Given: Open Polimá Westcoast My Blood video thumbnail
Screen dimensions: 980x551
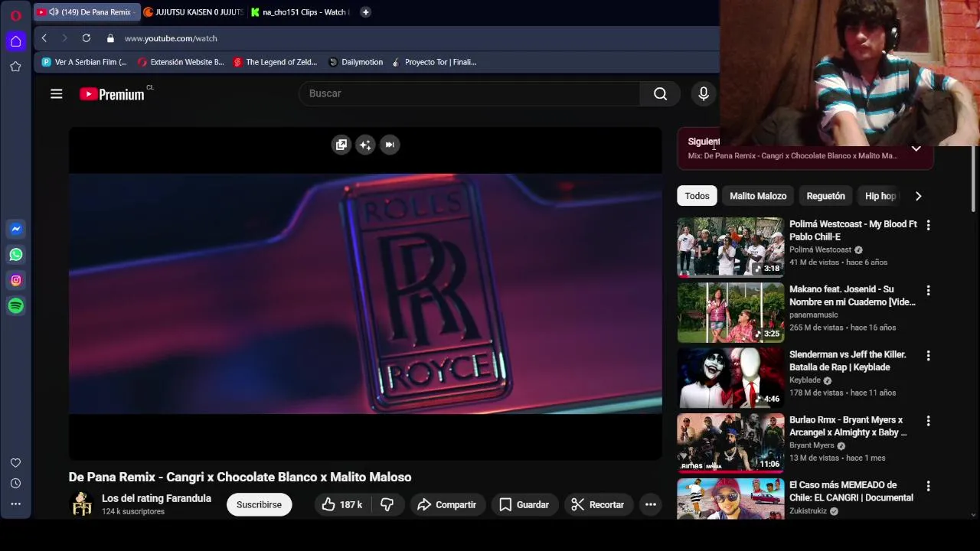Looking at the screenshot, I should point(730,246).
